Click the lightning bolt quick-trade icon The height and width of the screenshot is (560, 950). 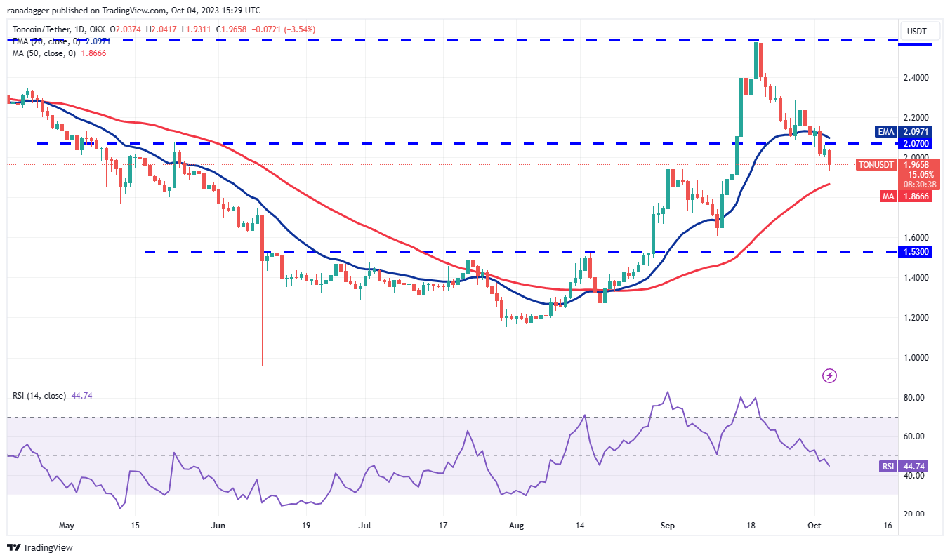830,377
